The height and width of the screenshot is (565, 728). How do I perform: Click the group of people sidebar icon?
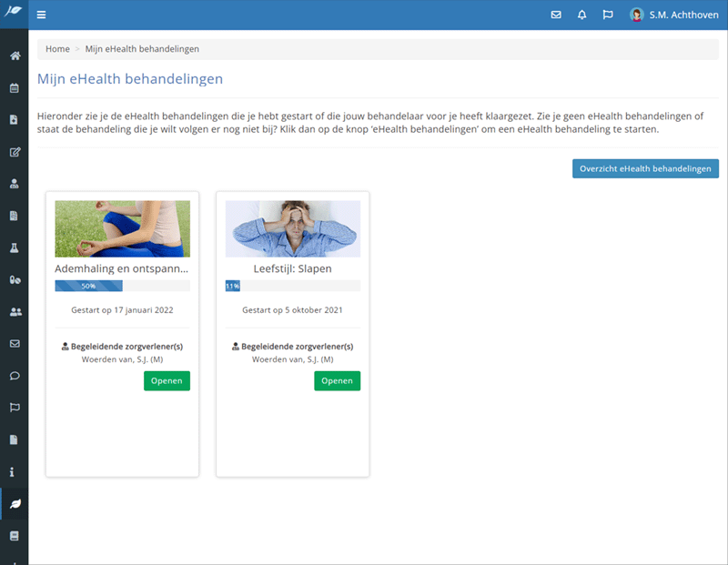(15, 312)
